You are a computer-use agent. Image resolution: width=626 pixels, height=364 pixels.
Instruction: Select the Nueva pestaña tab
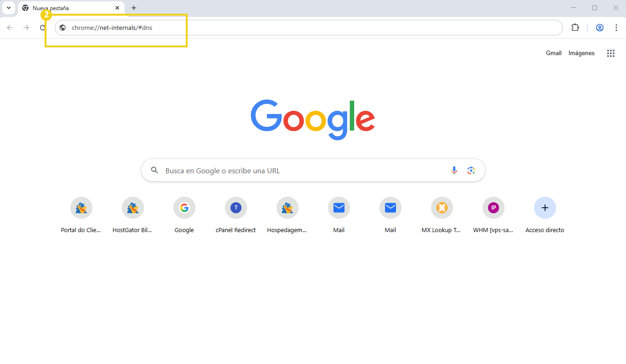pos(69,7)
